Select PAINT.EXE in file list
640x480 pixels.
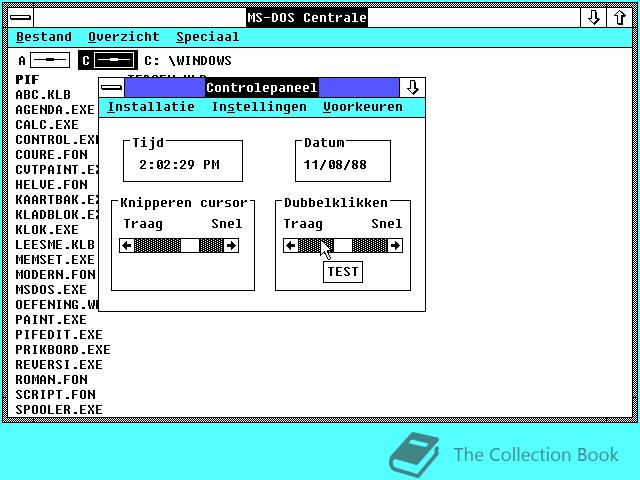(51, 320)
